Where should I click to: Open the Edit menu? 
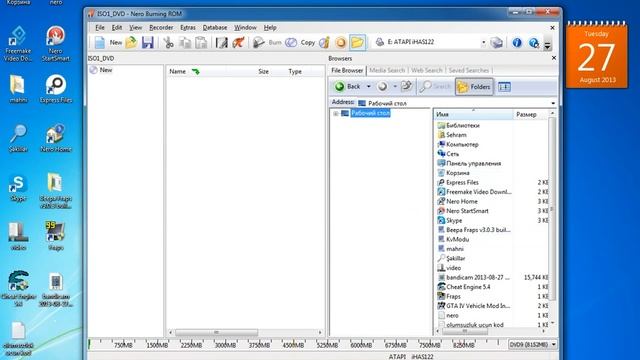coord(117,27)
